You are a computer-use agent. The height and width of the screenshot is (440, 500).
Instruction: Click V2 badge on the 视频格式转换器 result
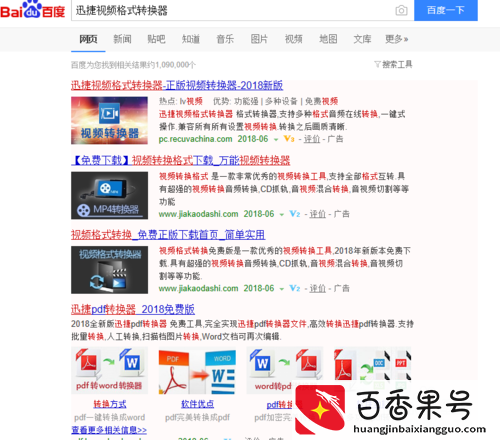click(x=295, y=288)
